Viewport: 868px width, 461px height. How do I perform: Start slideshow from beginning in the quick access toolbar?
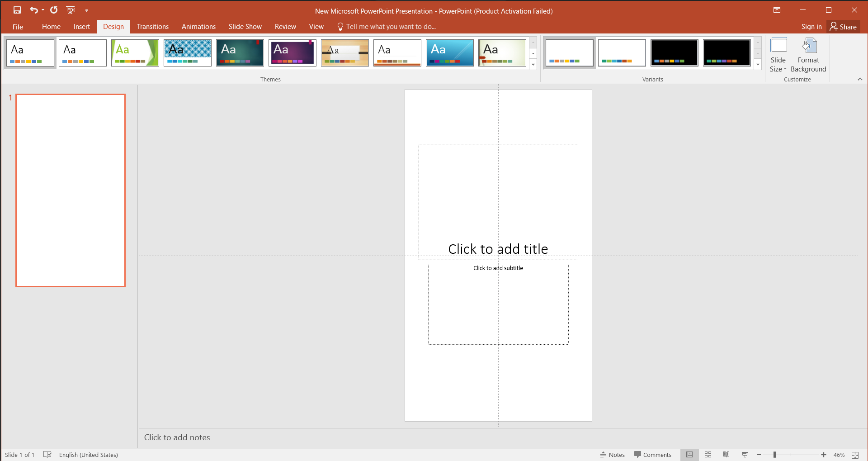71,10
